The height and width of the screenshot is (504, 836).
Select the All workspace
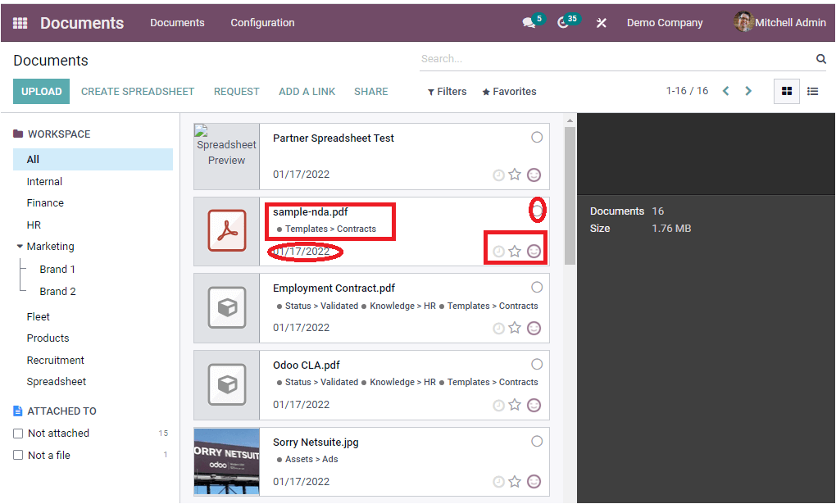(93, 160)
